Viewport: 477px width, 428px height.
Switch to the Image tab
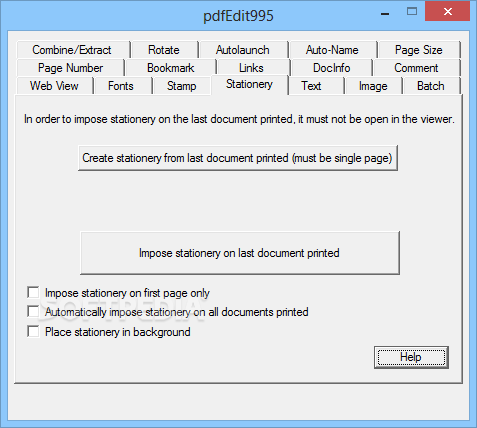[x=373, y=86]
